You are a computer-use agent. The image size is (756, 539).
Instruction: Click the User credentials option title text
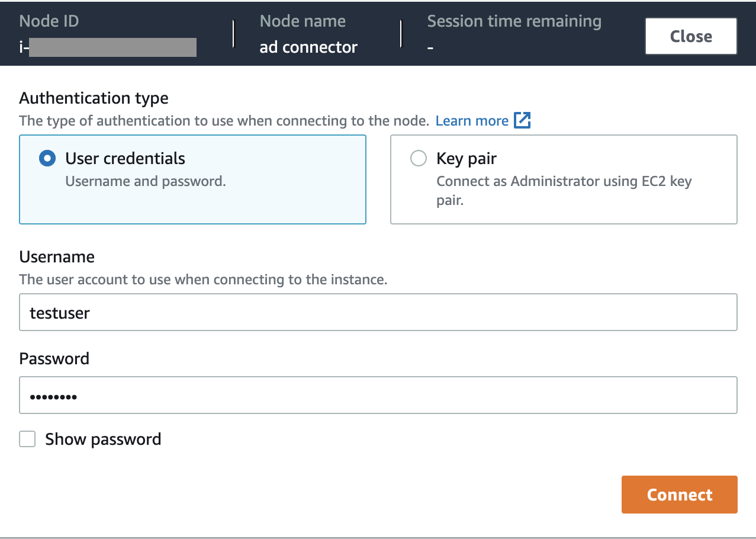click(125, 159)
